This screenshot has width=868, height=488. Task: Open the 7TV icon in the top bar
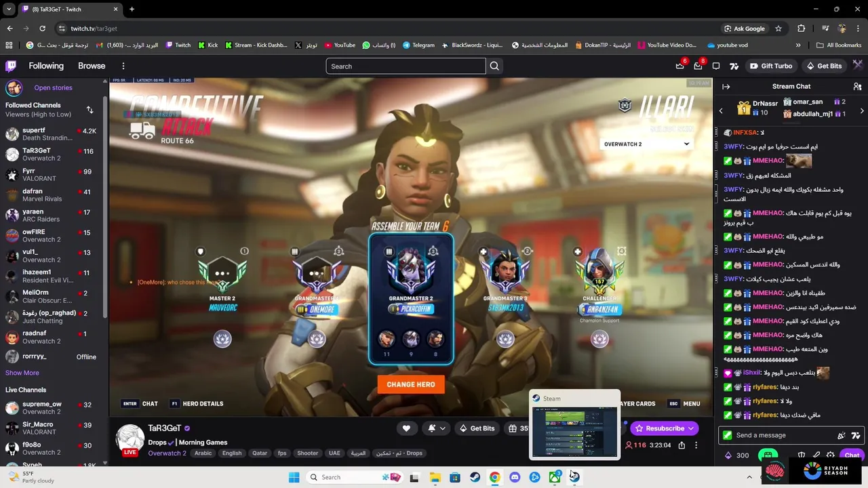(x=734, y=66)
